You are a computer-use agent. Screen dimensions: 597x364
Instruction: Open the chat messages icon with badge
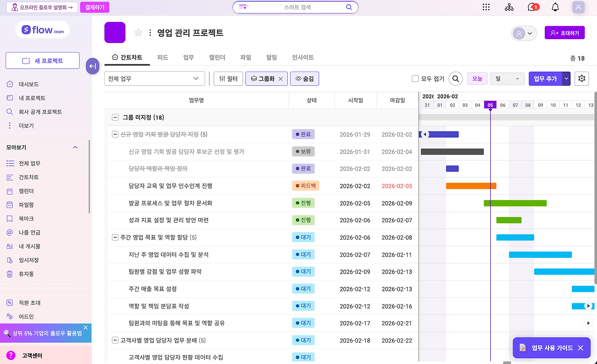[533, 7]
